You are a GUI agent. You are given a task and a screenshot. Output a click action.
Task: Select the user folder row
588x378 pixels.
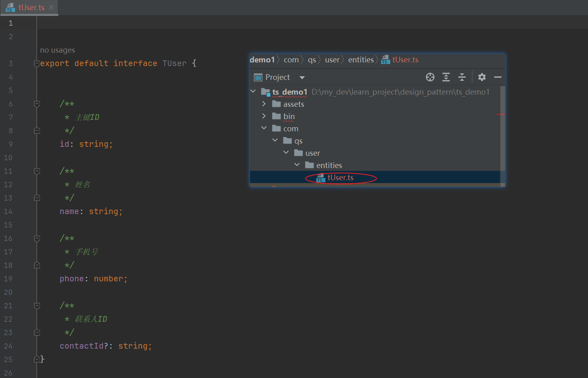pos(375,153)
